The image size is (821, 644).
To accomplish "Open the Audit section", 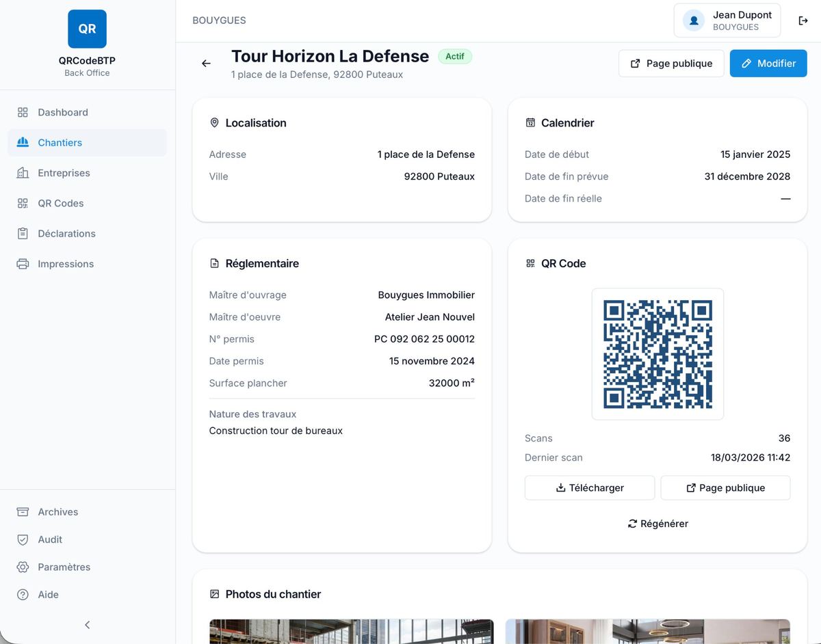I will [49, 539].
